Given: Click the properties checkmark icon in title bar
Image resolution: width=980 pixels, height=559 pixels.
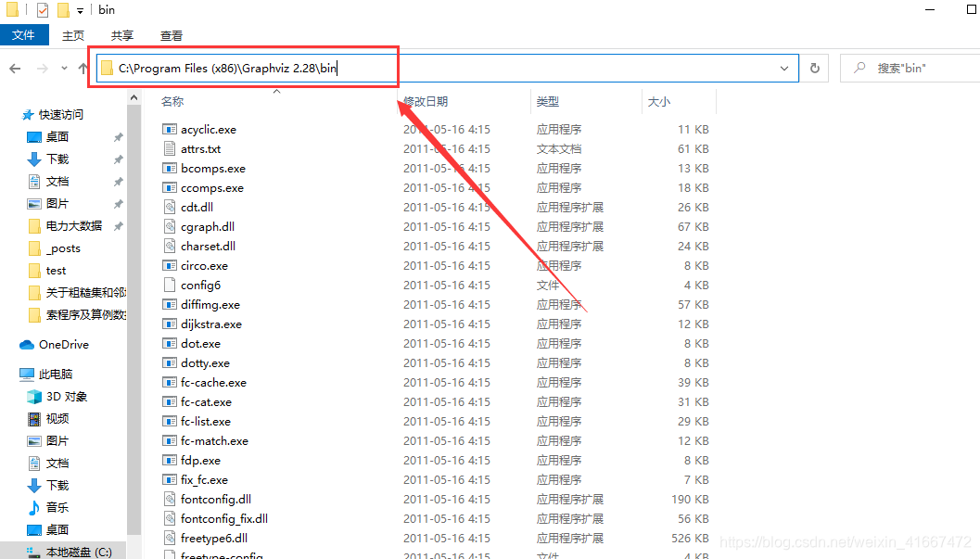Looking at the screenshot, I should (x=43, y=10).
